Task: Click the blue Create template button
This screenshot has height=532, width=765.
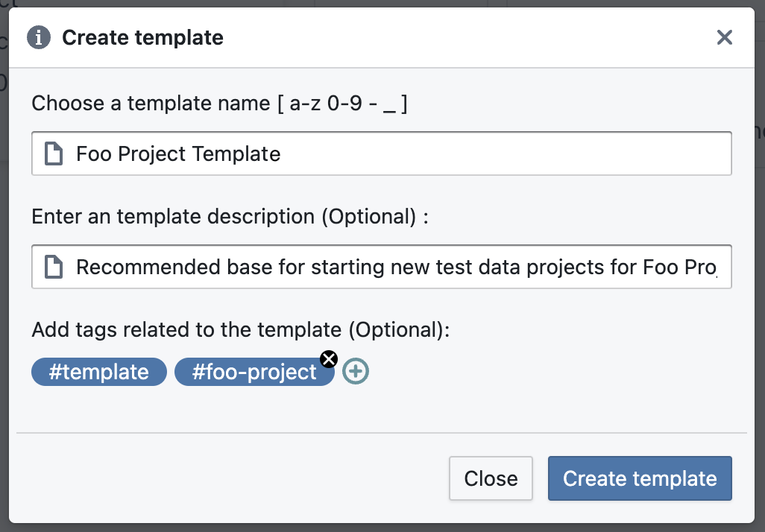Action: coord(640,478)
